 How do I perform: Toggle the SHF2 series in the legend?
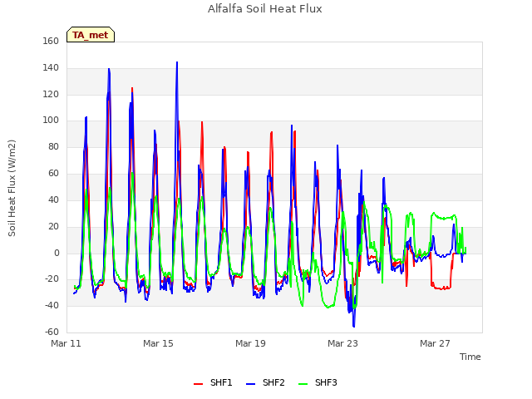coord(265,382)
